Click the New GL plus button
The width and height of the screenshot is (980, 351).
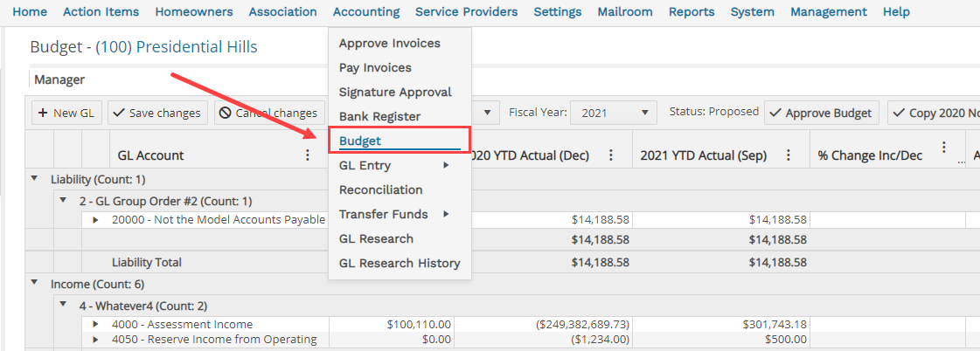[x=66, y=113]
